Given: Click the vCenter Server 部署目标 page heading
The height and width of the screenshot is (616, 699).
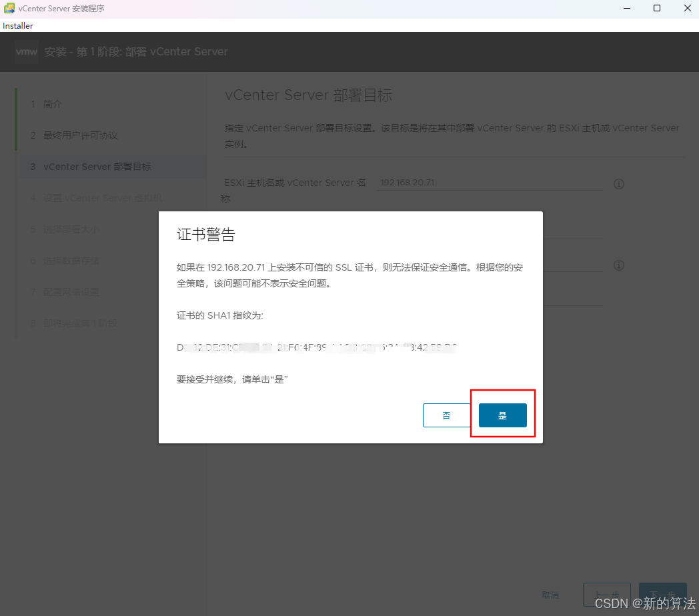Looking at the screenshot, I should (309, 95).
